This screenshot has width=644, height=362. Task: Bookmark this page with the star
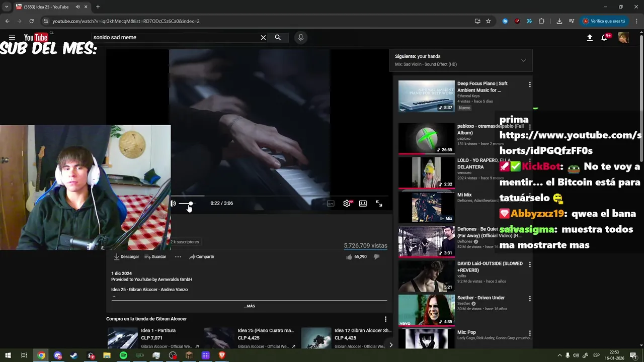tap(488, 21)
